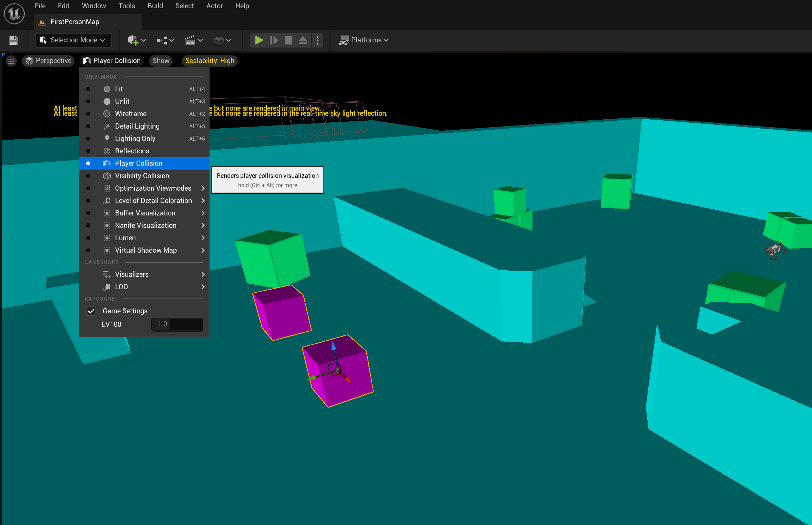Click the upper magenta cube in viewport
Screen dimensions: 812x525
click(282, 313)
